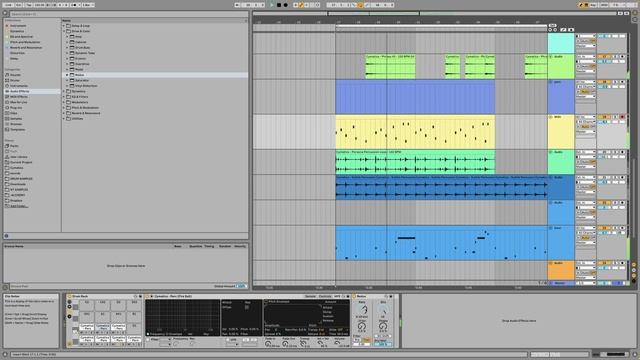Click the User Library icon under Places
This screenshot has width=640, height=360.
tap(7, 157)
